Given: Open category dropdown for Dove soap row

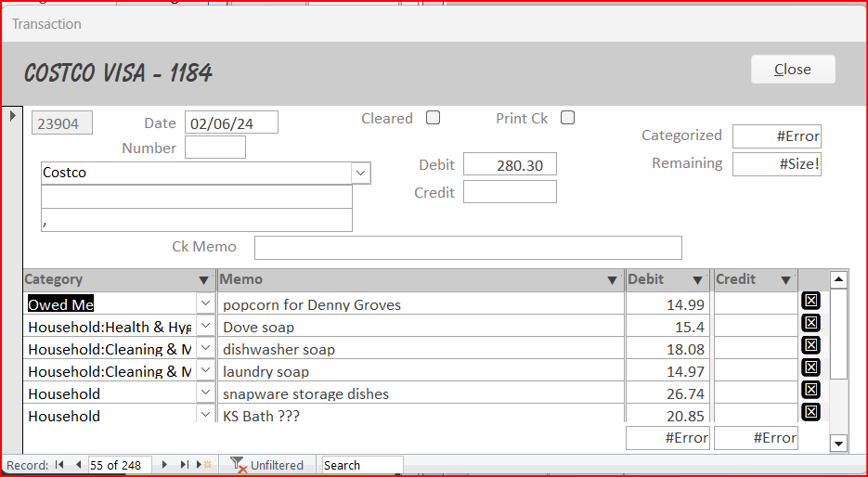Looking at the screenshot, I should tap(205, 326).
